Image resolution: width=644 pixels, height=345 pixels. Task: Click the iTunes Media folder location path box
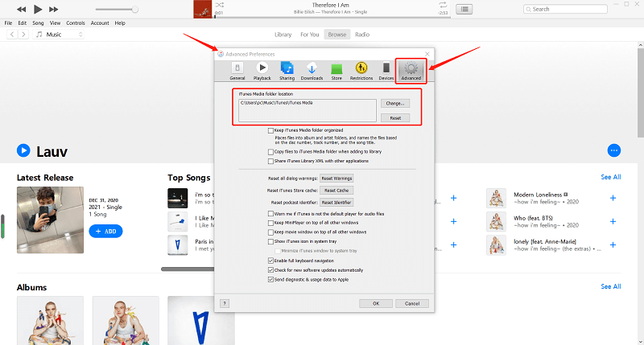tap(308, 110)
